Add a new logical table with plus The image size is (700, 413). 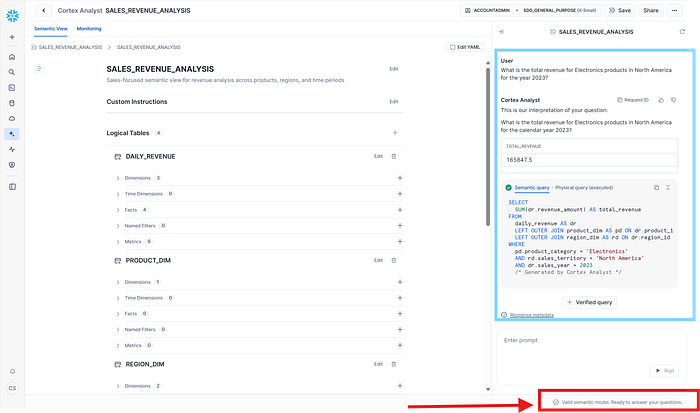point(395,133)
